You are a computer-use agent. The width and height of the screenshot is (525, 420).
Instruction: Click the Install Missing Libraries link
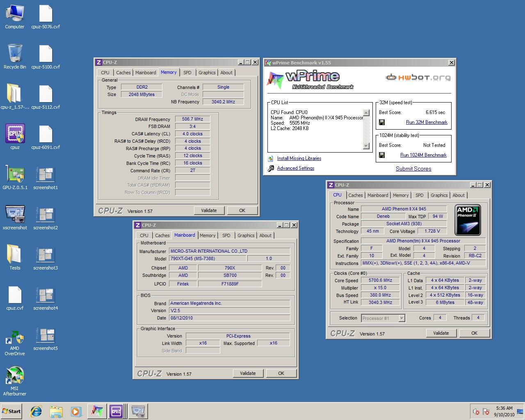tap(299, 158)
